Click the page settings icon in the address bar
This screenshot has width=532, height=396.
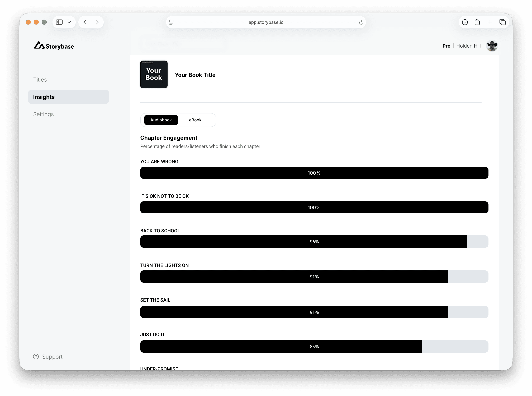click(x=171, y=22)
